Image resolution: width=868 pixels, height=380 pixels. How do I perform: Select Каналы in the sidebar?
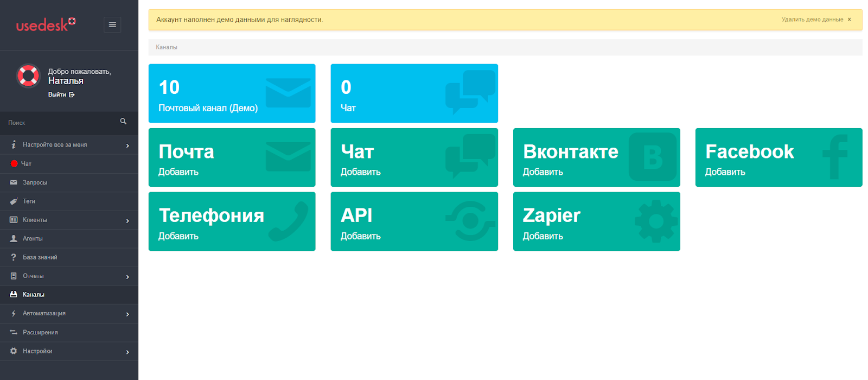click(x=69, y=295)
